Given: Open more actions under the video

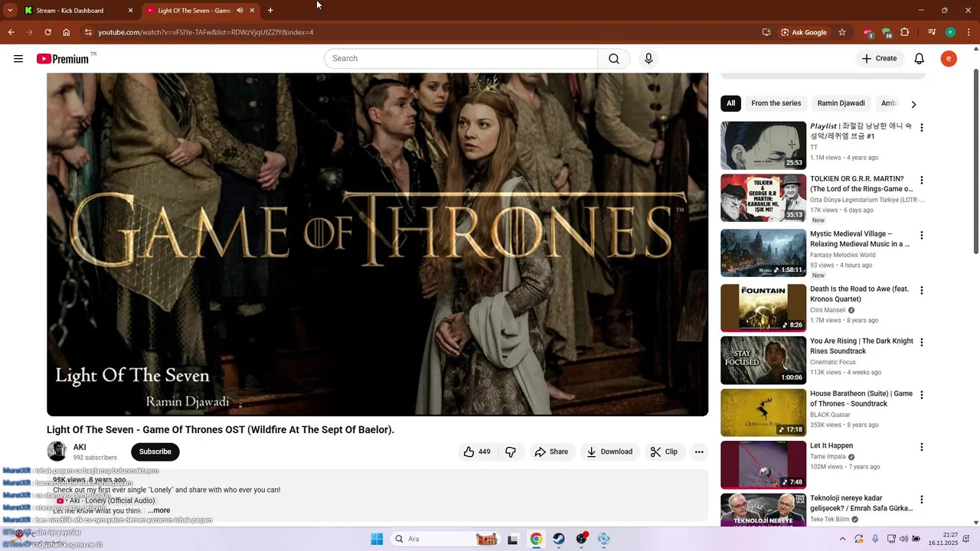Looking at the screenshot, I should click(x=699, y=452).
